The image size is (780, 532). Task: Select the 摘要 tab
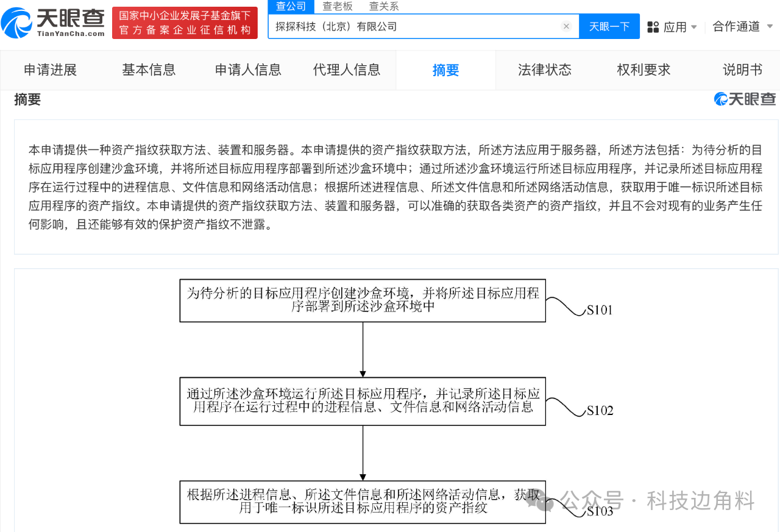coord(445,70)
